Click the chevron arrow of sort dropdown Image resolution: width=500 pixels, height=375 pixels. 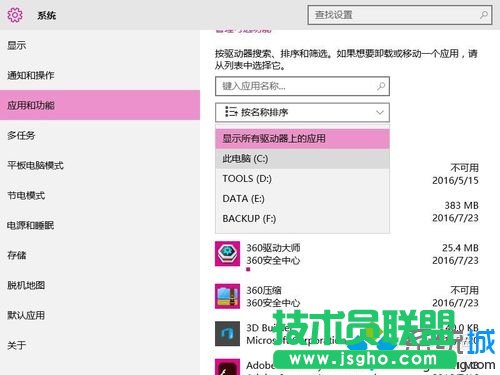tap(380, 112)
